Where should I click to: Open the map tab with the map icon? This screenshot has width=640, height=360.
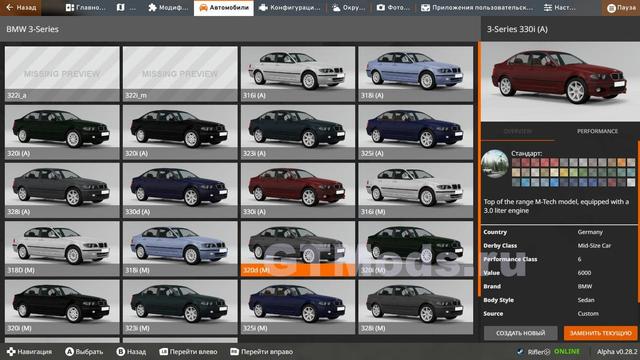tap(126, 8)
